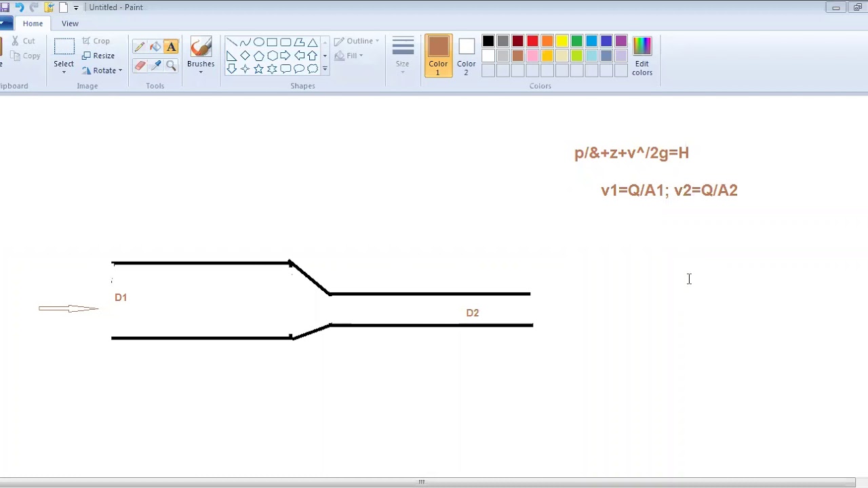
Task: Open the Edit colors dialog
Action: (x=642, y=56)
